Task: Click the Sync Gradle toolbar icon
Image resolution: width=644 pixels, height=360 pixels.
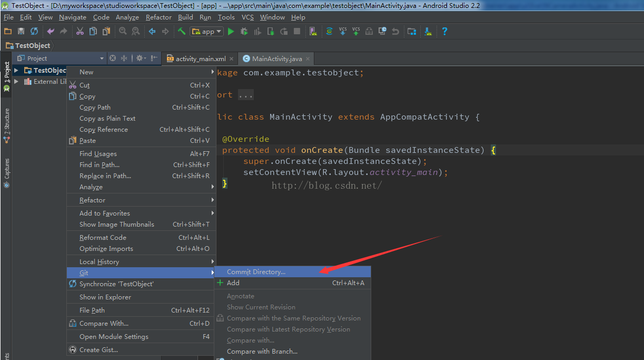Action: [x=330, y=31]
